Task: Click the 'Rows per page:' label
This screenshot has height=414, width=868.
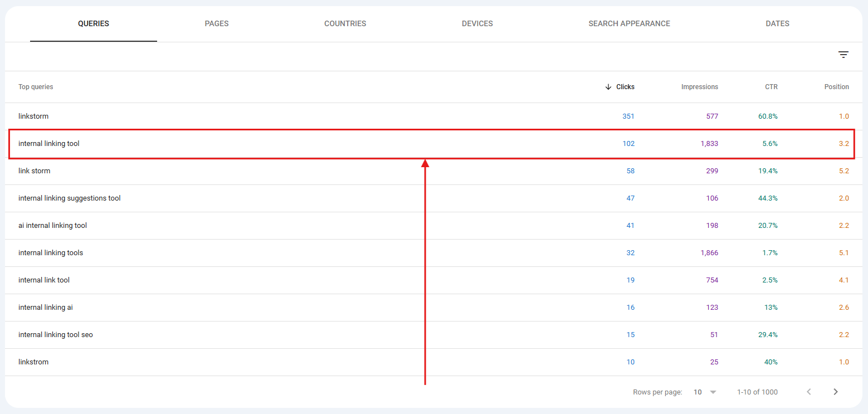Action: pyautogui.click(x=657, y=392)
